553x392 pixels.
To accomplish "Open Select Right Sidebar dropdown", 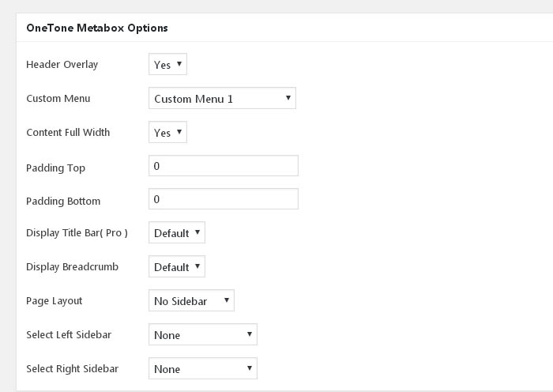I will [x=203, y=368].
